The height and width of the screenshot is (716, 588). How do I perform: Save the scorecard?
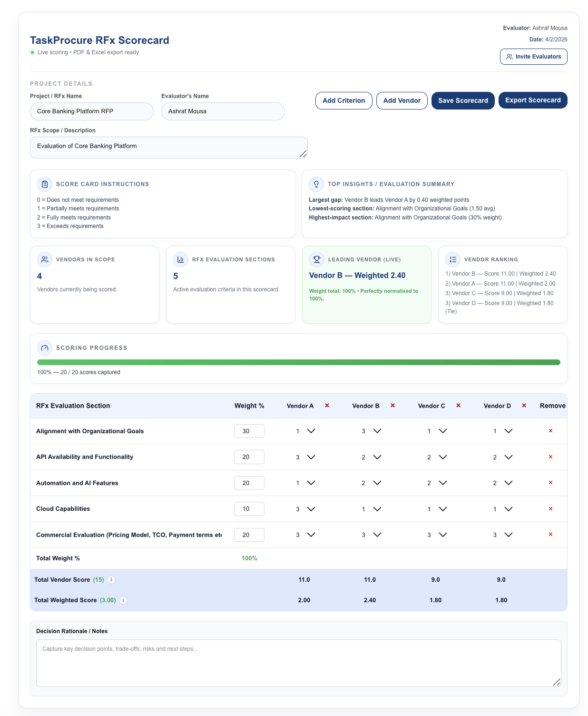(x=463, y=100)
